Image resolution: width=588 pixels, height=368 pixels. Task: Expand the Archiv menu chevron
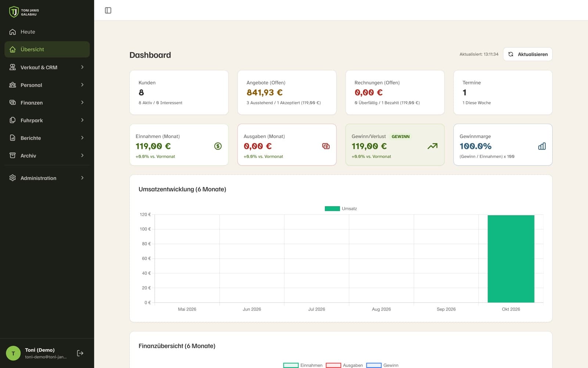pyautogui.click(x=82, y=156)
